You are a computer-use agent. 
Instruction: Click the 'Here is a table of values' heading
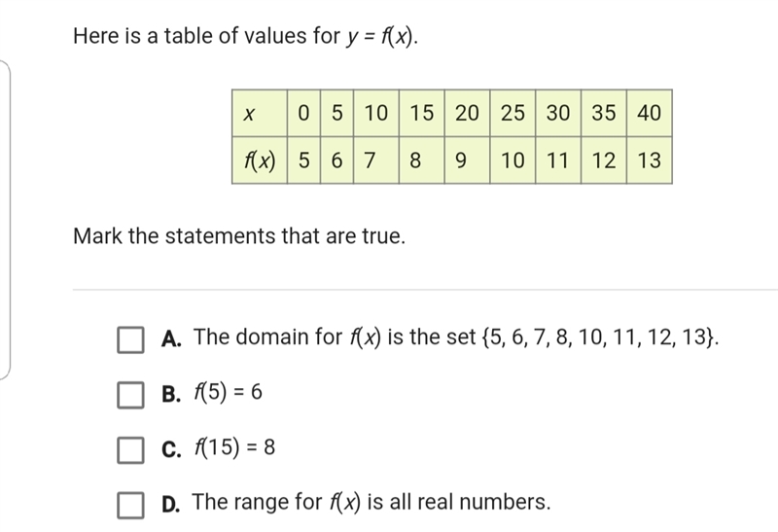pos(246,37)
